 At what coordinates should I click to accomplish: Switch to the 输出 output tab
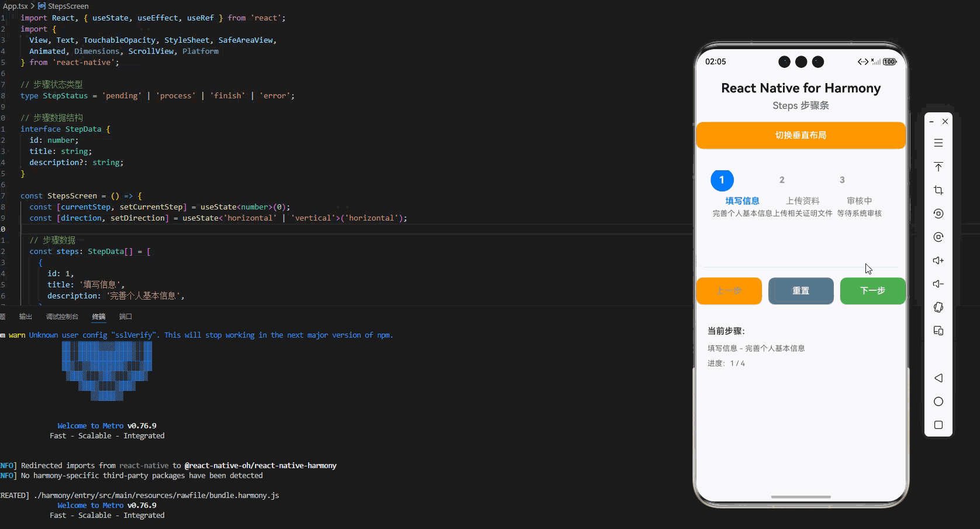coord(26,317)
